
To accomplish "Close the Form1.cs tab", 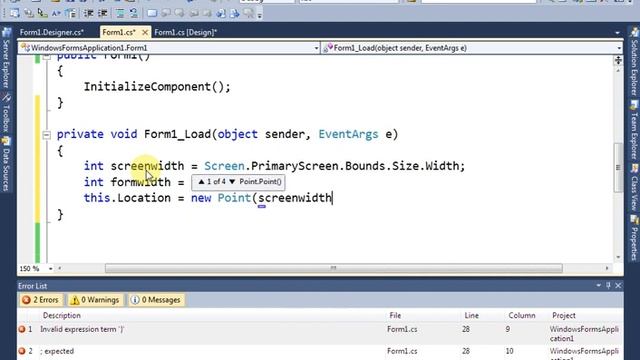I will pos(145,32).
